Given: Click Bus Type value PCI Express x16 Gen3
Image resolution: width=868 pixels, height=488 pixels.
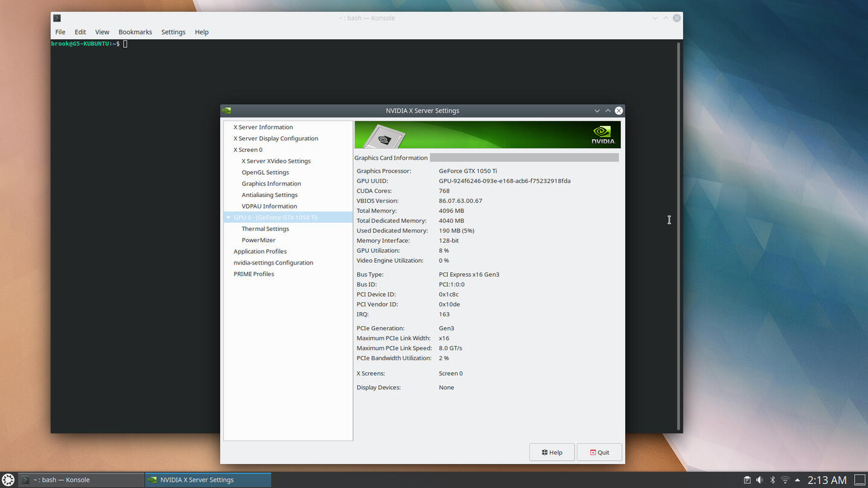Looking at the screenshot, I should (469, 275).
